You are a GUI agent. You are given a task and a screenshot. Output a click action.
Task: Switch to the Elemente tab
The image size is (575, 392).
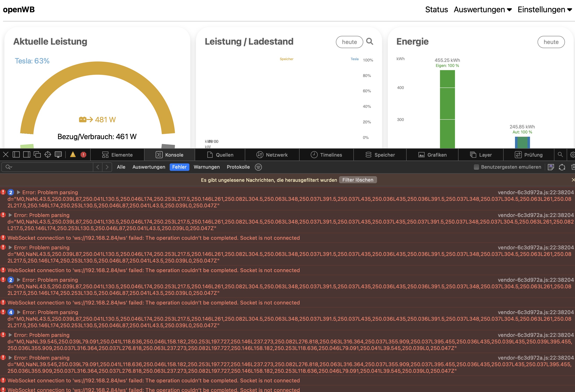click(117, 155)
